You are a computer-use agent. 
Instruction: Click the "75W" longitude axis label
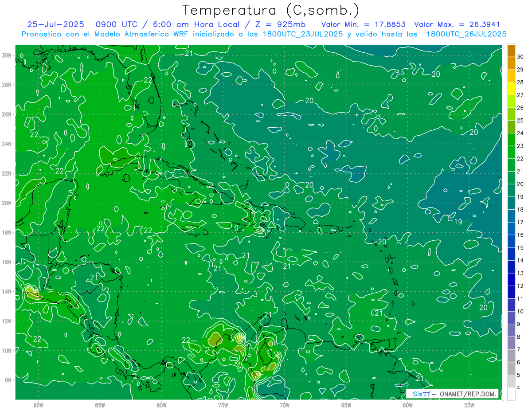pos(223,405)
